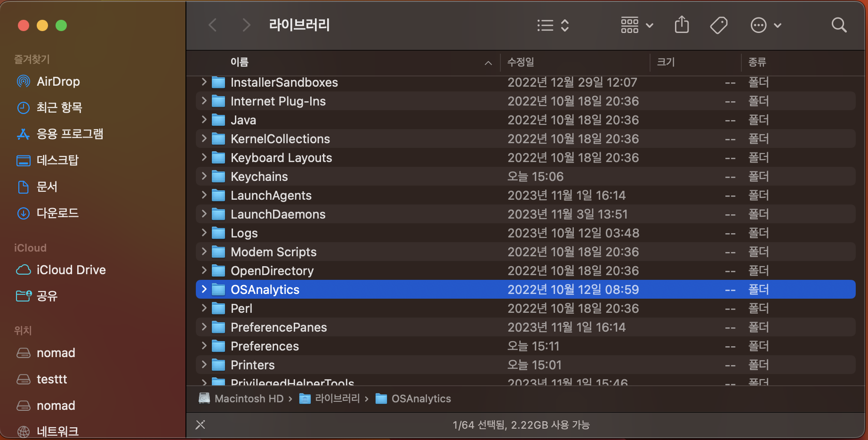Click the back navigation arrow
Screen dimensions: 868x440
click(213, 25)
